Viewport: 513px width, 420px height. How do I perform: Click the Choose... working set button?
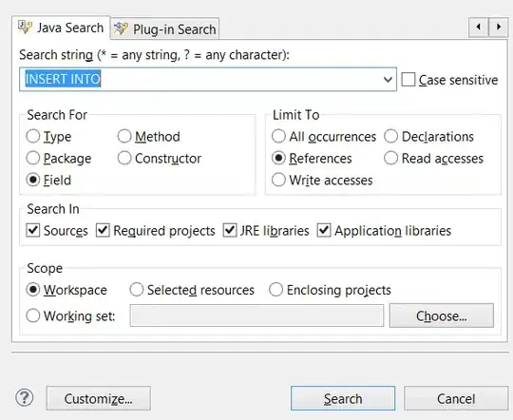point(442,315)
